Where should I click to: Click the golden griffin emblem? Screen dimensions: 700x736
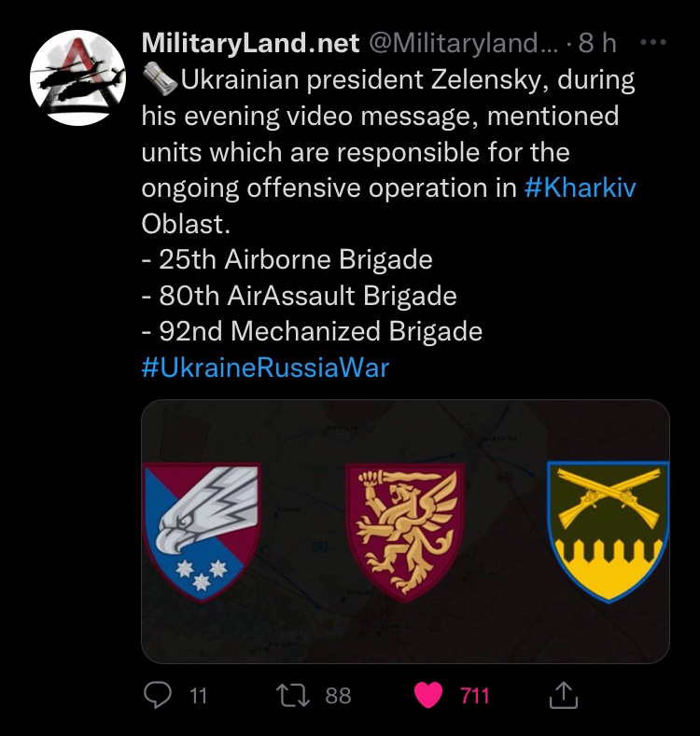tap(405, 532)
